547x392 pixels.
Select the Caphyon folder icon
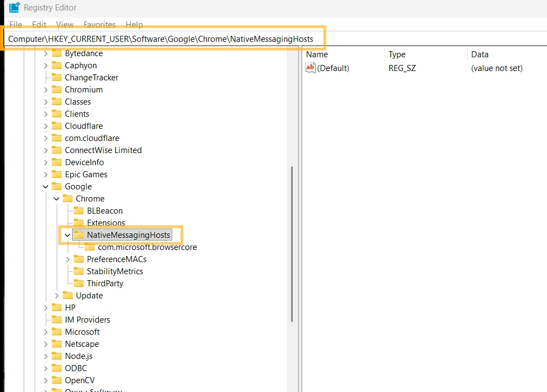57,66
